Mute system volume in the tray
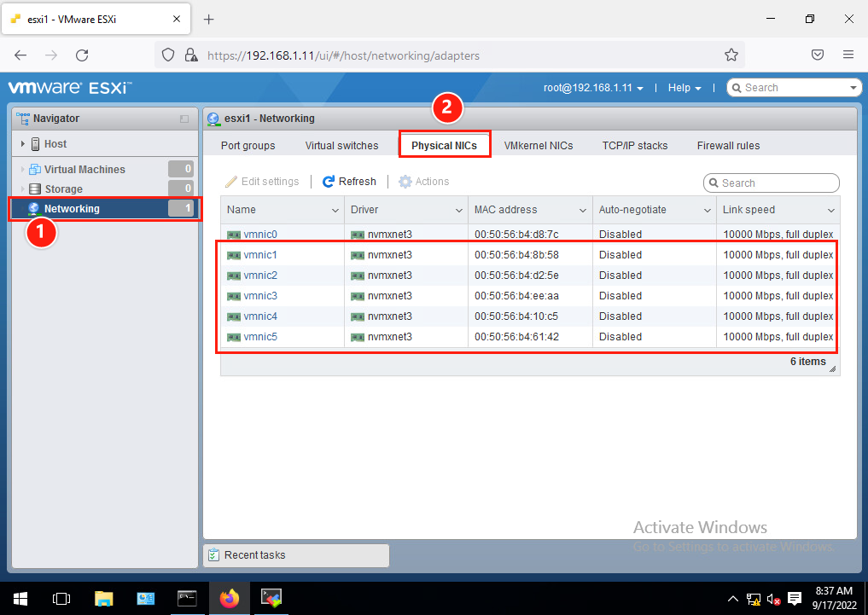This screenshot has height=615, width=868. click(773, 599)
